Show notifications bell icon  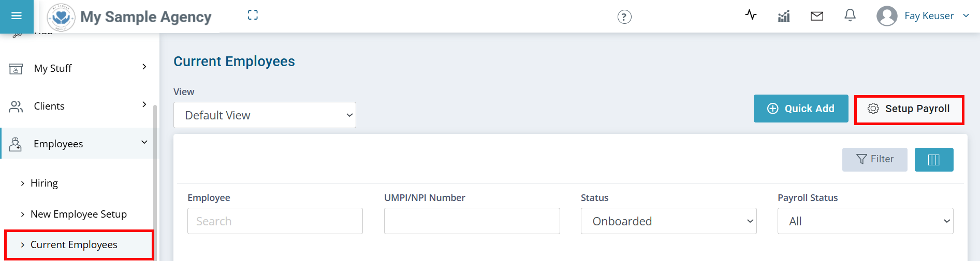click(850, 16)
